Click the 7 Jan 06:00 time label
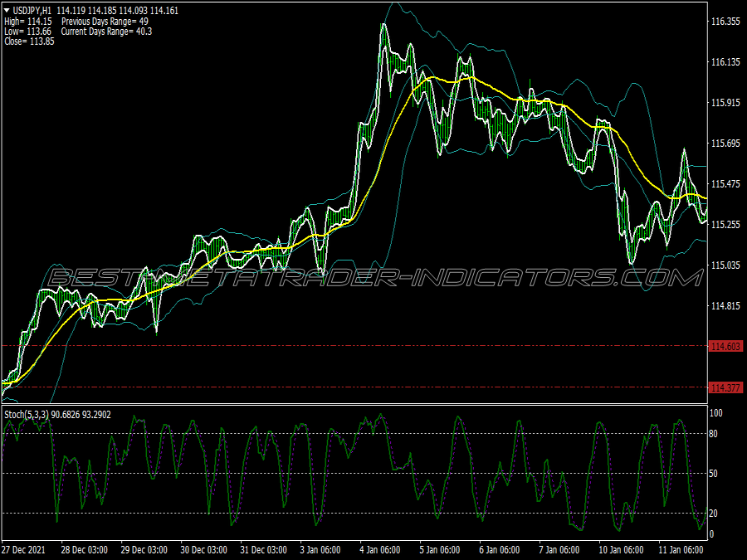The image size is (747, 560). point(559,550)
